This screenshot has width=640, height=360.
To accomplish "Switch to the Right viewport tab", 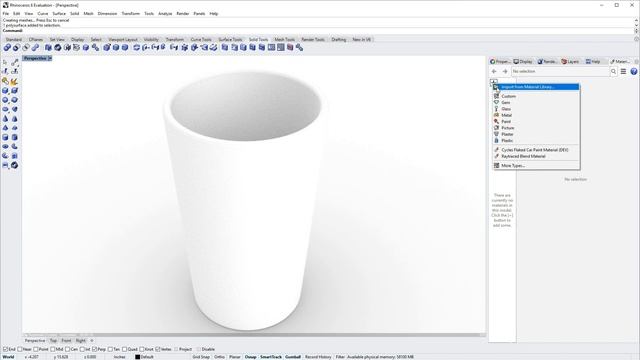I will click(80, 340).
